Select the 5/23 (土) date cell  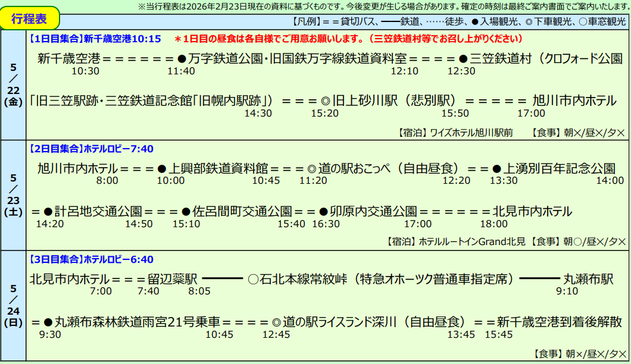(x=13, y=195)
